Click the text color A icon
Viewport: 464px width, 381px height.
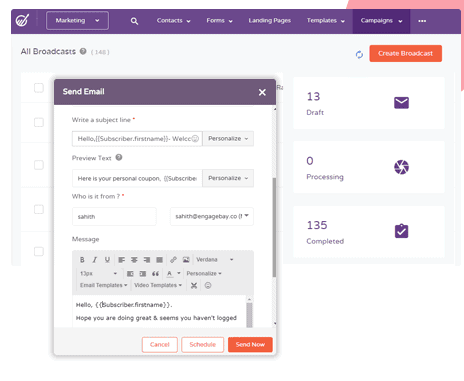point(170,274)
